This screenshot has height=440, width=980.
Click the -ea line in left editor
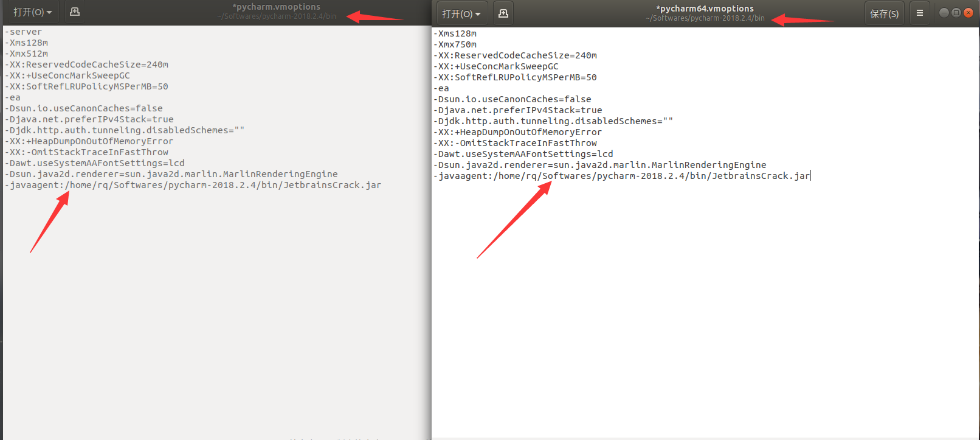[13, 97]
